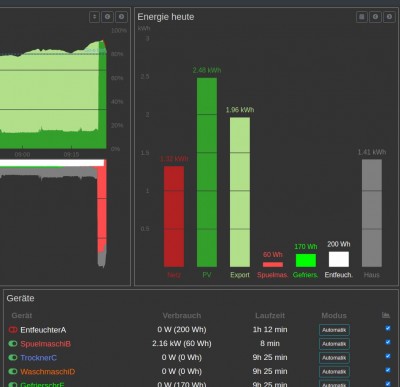The height and width of the screenshot is (387, 400).
Task: Select the red Netz bar in the chart
Action: 174,217
